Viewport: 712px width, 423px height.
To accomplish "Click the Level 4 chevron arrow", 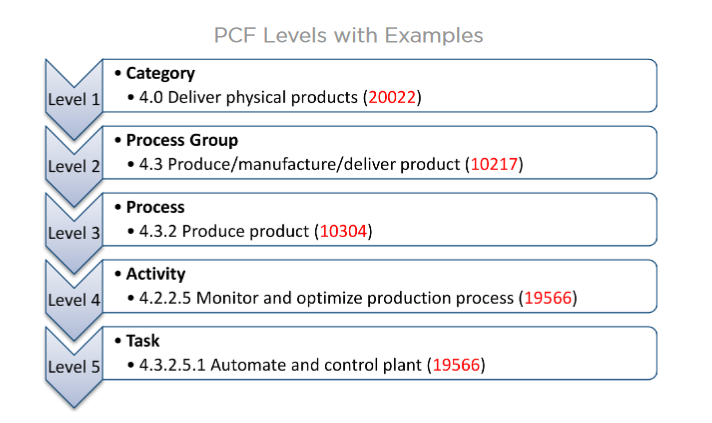I will [x=74, y=300].
